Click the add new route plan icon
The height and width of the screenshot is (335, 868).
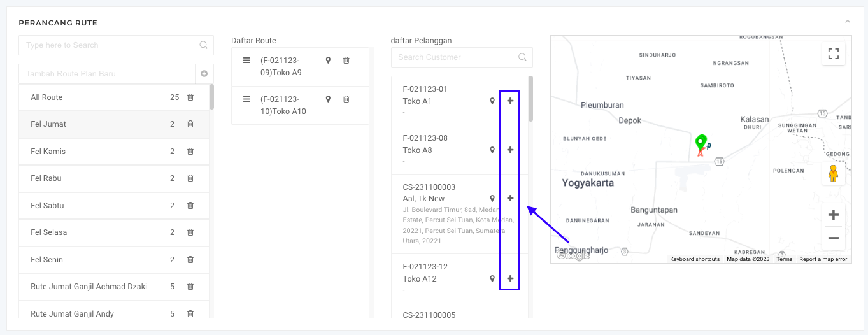tap(204, 74)
